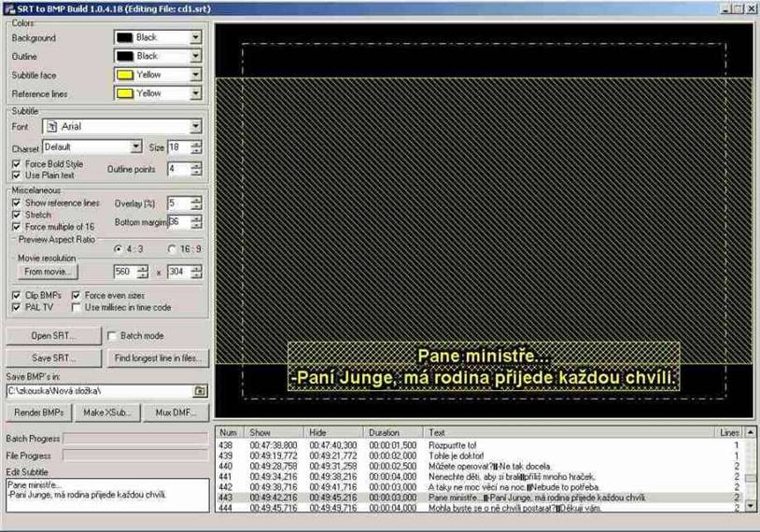Screen dimensions: 760x532
Task: Click the subtitle list scroll down arrow
Action: [x=750, y=506]
